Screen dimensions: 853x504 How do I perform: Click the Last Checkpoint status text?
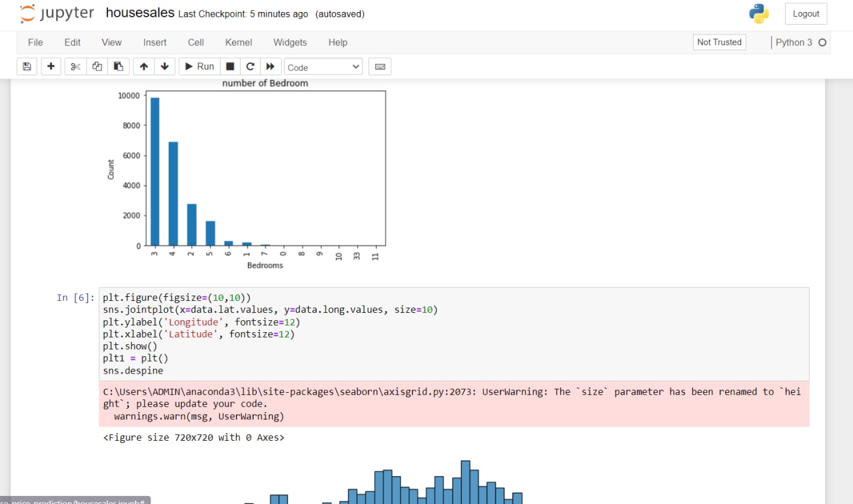[x=243, y=14]
